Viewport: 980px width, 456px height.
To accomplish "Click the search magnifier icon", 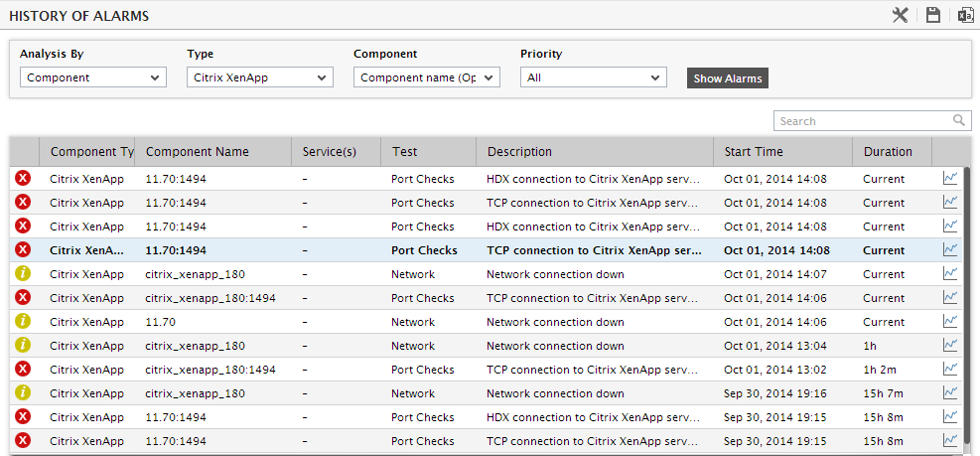I will point(959,121).
